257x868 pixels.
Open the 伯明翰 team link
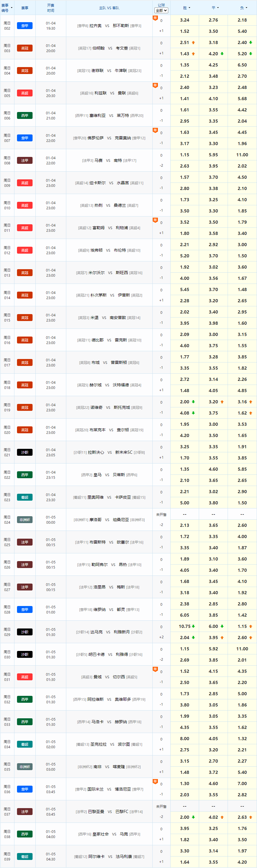[99, 48]
